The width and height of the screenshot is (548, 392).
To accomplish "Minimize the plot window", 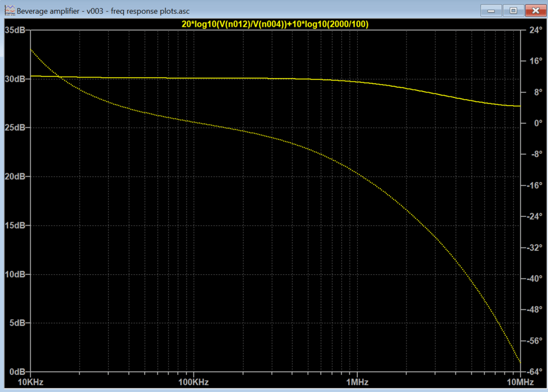I will 491,11.
